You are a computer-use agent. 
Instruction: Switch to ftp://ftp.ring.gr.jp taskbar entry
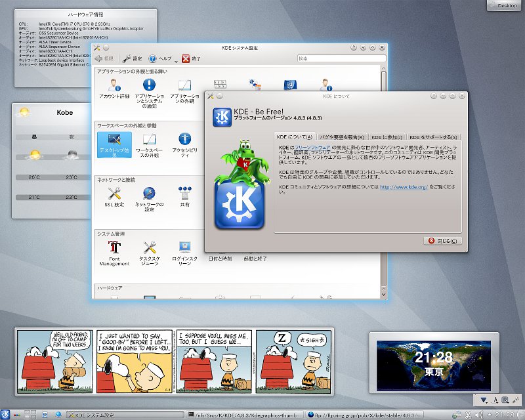tap(365, 415)
